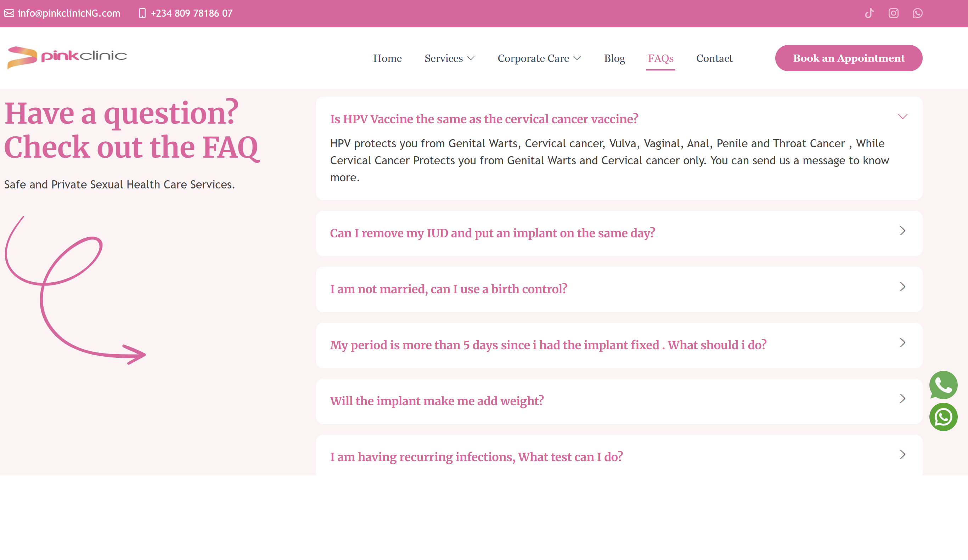
Task: Tap the green floating WhatsApp chat button
Action: [943, 417]
